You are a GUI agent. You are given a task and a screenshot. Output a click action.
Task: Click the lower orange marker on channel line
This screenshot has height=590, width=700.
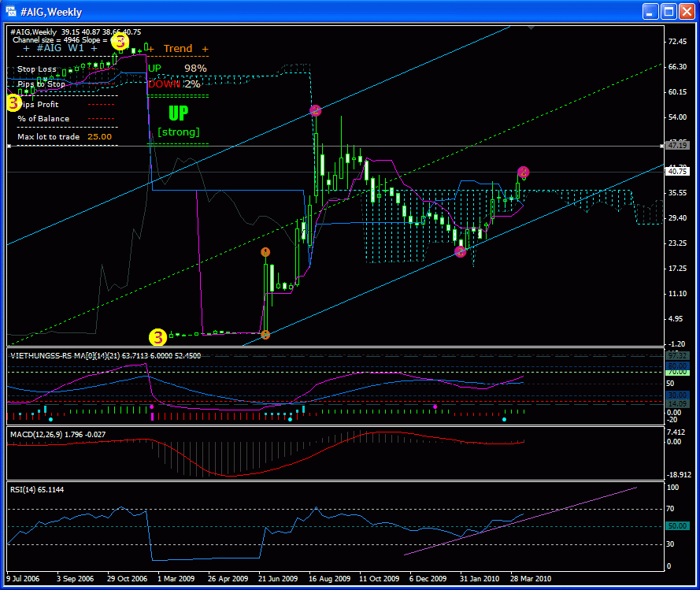265,335
